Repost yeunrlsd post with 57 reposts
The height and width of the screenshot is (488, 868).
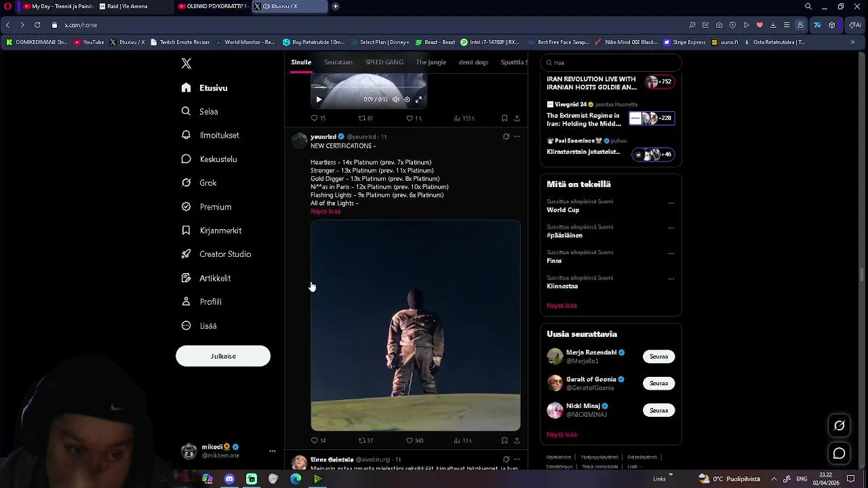click(366, 441)
